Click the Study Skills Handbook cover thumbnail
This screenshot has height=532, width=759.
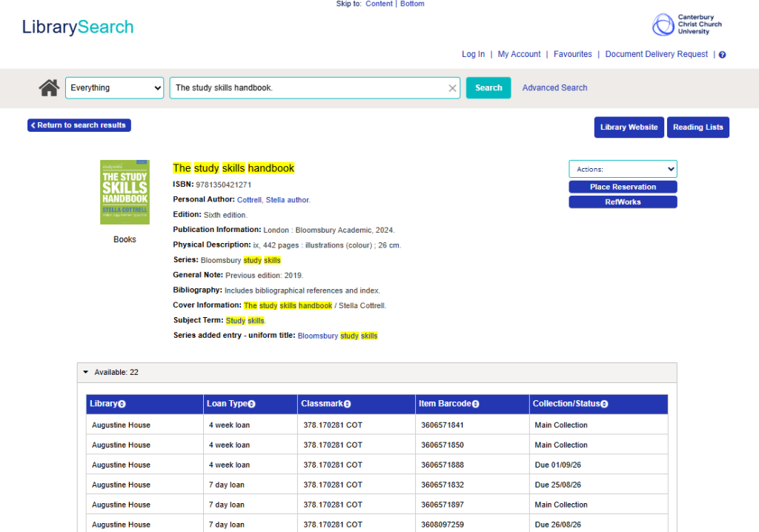coord(125,192)
